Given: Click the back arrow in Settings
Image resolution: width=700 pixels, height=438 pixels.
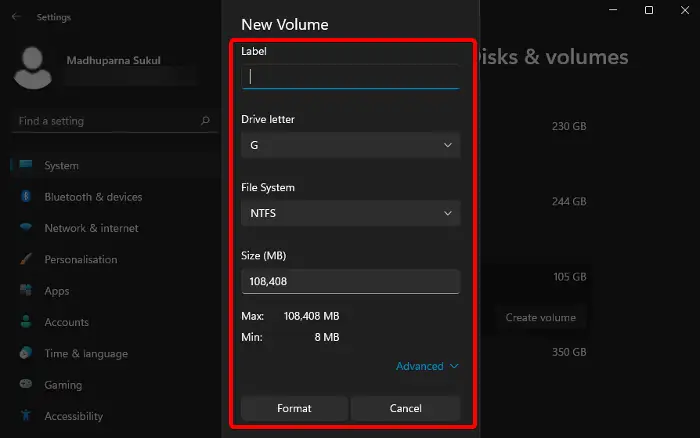Looking at the screenshot, I should (17, 17).
